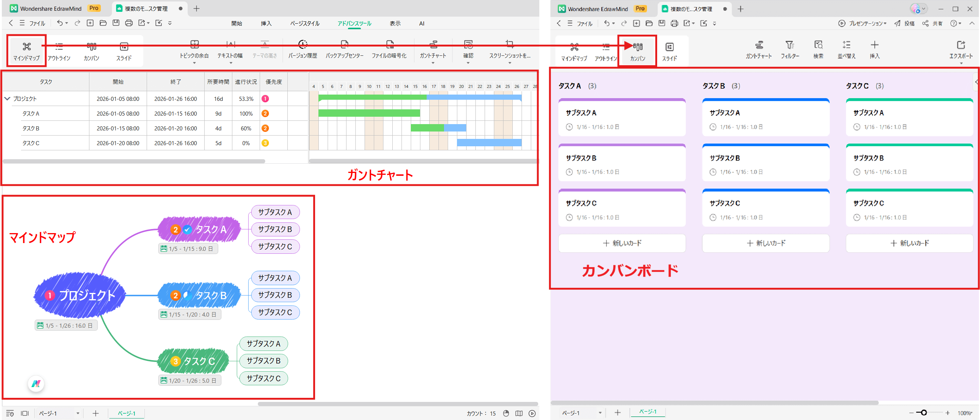The image size is (980, 420).
Task: Collapse the プロジェクト row in the Gantt table
Action: click(7, 99)
